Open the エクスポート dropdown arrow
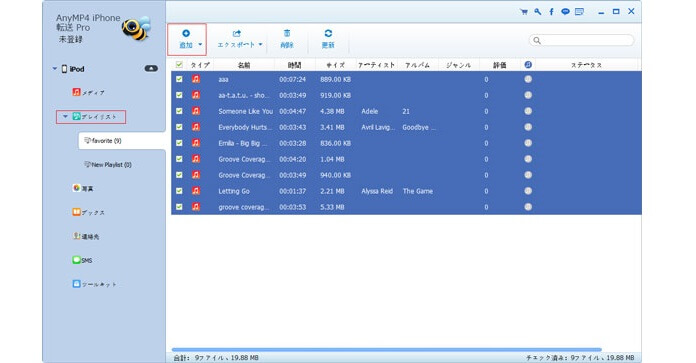The height and width of the screenshot is (363, 696). 260,44
